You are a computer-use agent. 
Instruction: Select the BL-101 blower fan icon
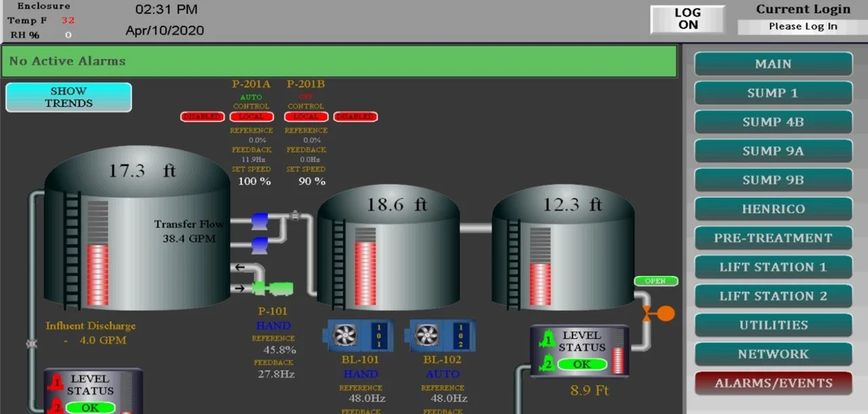(344, 336)
